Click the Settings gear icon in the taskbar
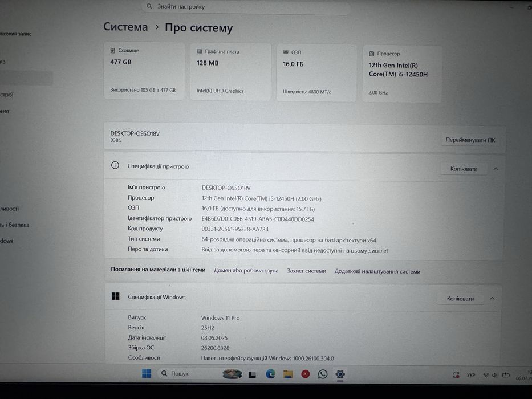 pyautogui.click(x=340, y=374)
